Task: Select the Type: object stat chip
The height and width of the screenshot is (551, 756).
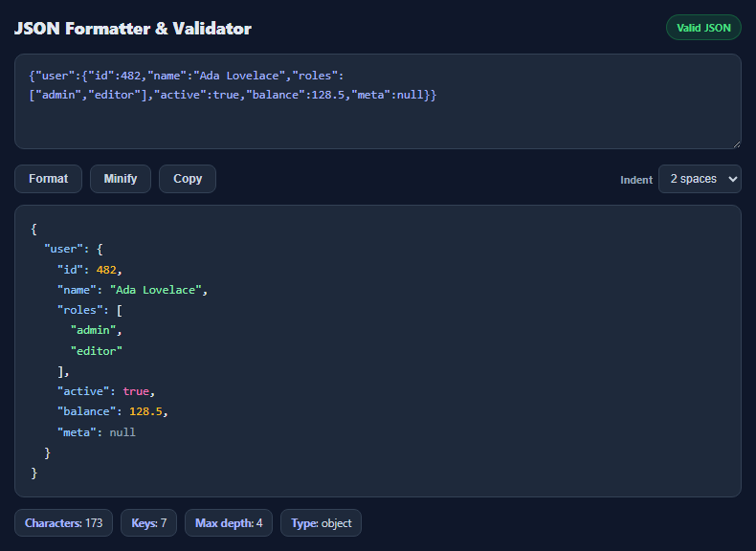Action: coord(322,523)
